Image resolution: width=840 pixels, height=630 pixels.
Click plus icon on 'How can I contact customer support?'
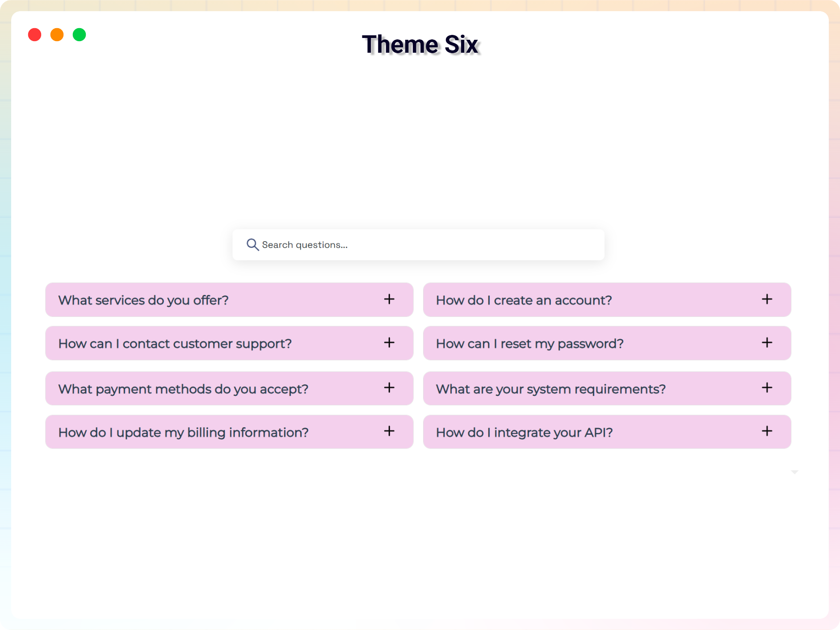pos(389,343)
